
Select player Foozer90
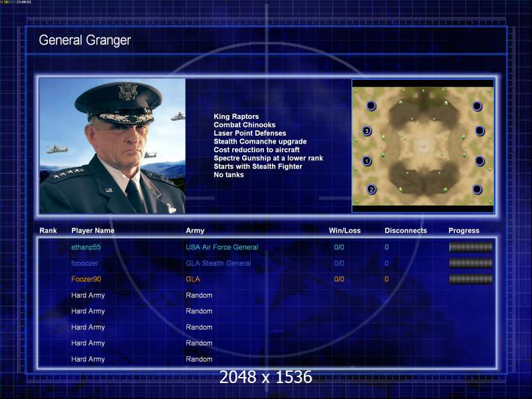(x=86, y=279)
